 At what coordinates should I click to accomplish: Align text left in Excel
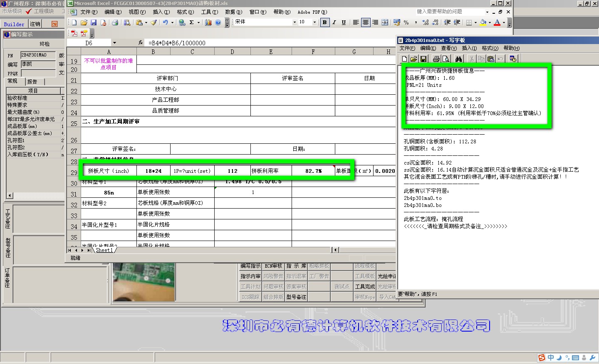(x=356, y=22)
